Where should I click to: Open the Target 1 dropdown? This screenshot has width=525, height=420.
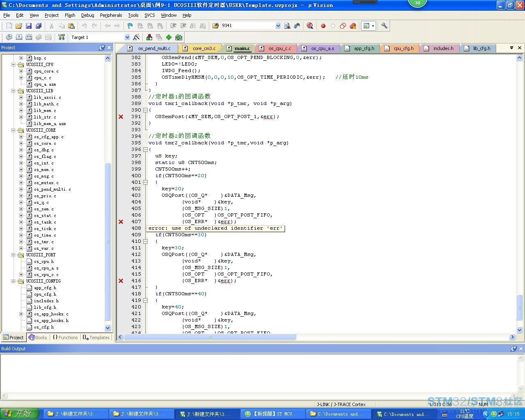[x=127, y=37]
